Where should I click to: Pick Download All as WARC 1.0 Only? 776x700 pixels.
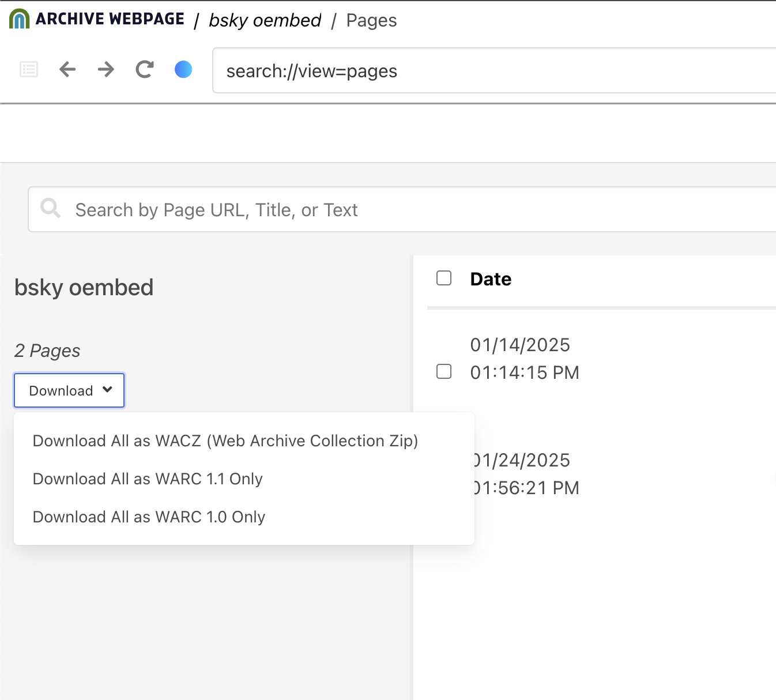pyautogui.click(x=149, y=517)
